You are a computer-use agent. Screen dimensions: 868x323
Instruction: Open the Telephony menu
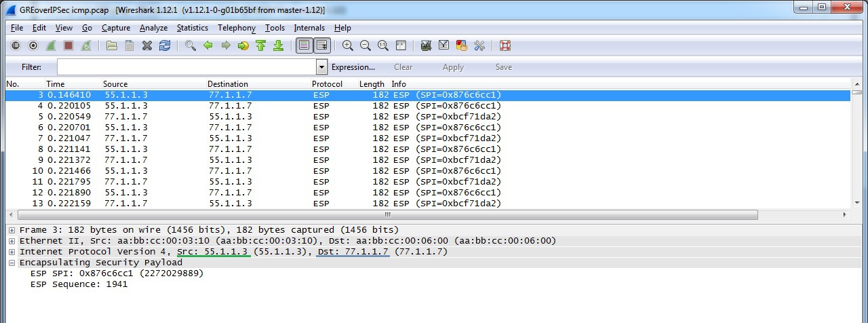pos(237,28)
